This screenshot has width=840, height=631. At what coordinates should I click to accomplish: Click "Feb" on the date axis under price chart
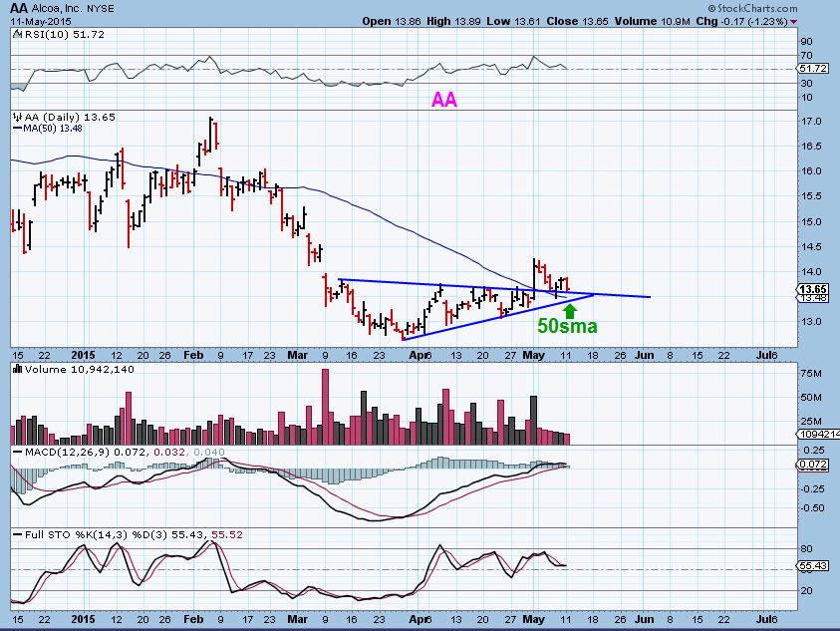coord(193,355)
